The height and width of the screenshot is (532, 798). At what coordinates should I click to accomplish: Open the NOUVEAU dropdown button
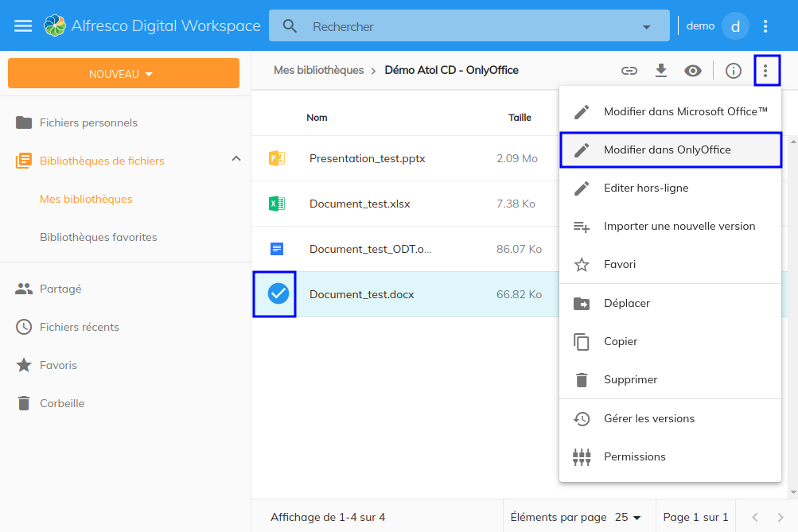point(123,73)
